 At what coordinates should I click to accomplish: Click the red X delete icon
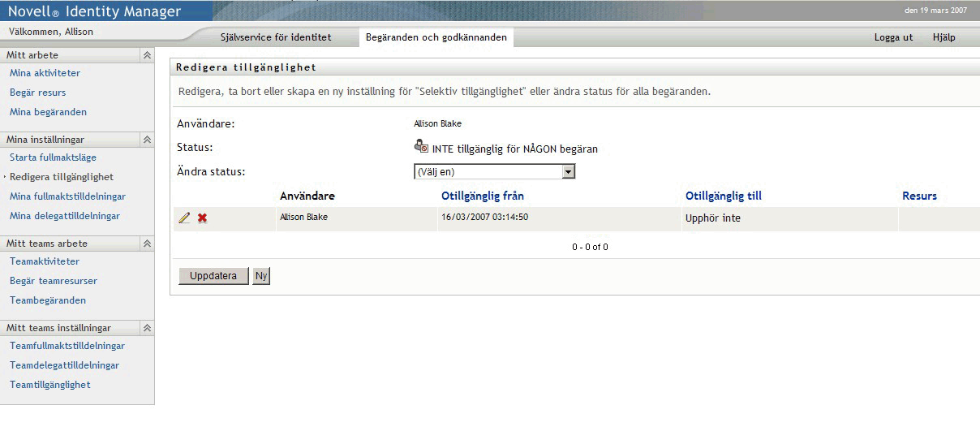pyautogui.click(x=202, y=218)
